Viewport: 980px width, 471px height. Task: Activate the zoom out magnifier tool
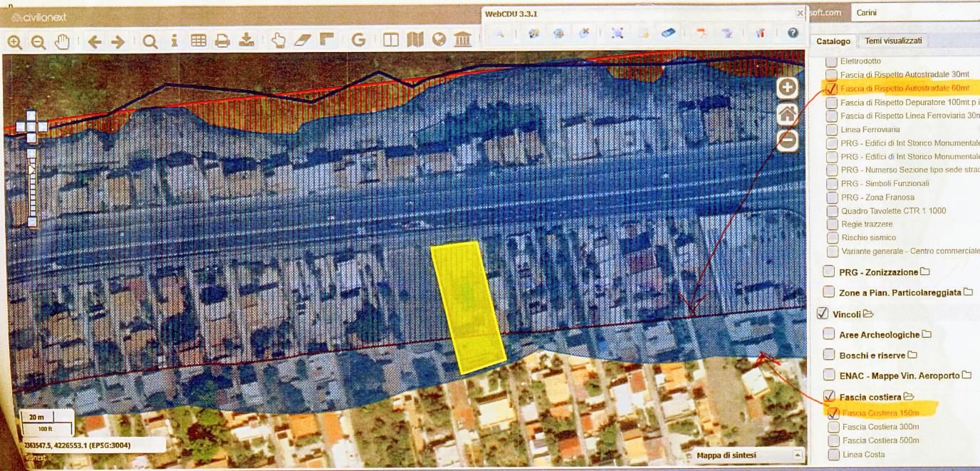(x=38, y=42)
